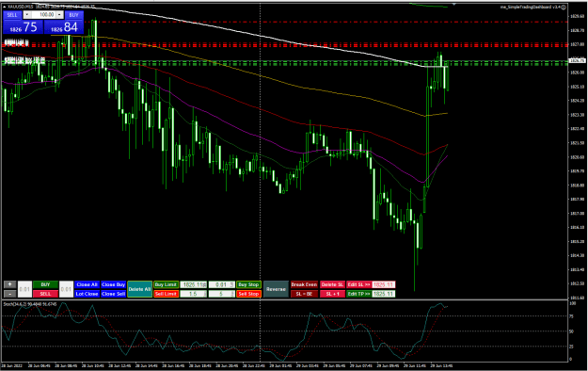Click the Edit TP >> button

point(358,294)
